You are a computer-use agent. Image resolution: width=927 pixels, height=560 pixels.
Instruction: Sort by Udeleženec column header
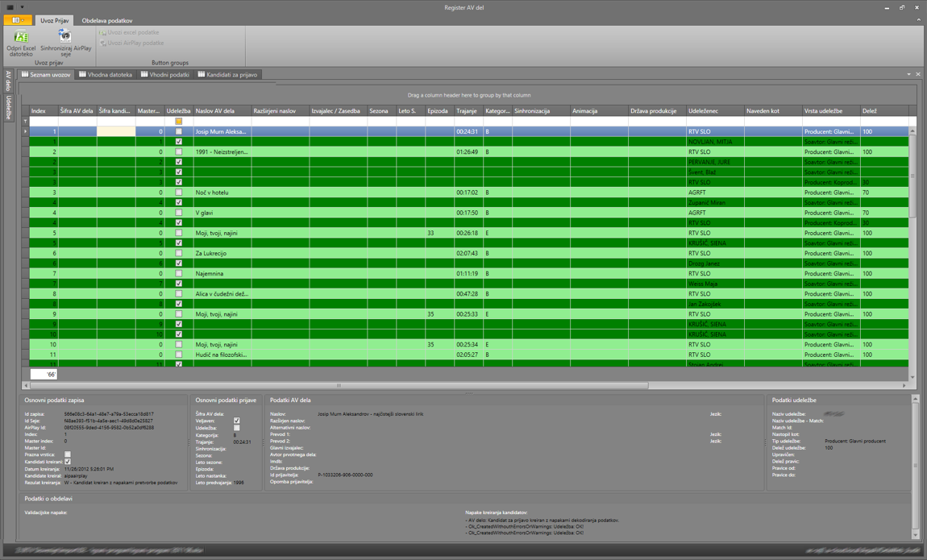click(715, 110)
